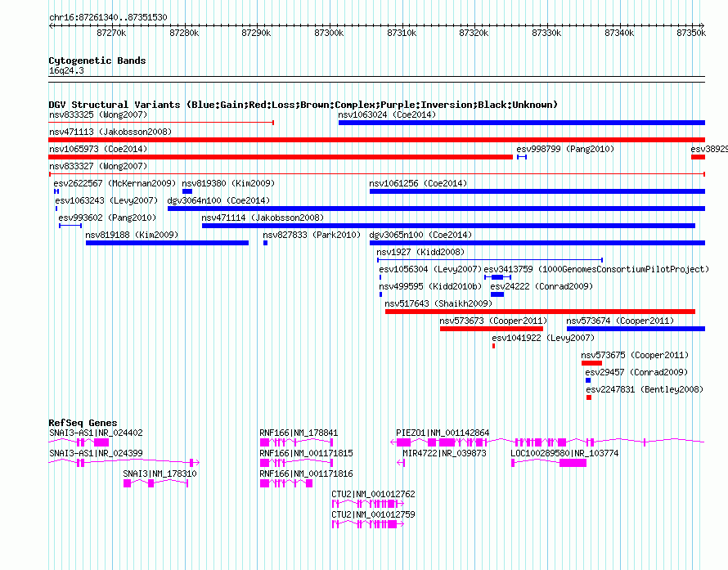Image resolution: width=728 pixels, height=570 pixels.
Task: Select the nsv517643 (Shaikh2009) red bar
Action: tap(540, 312)
